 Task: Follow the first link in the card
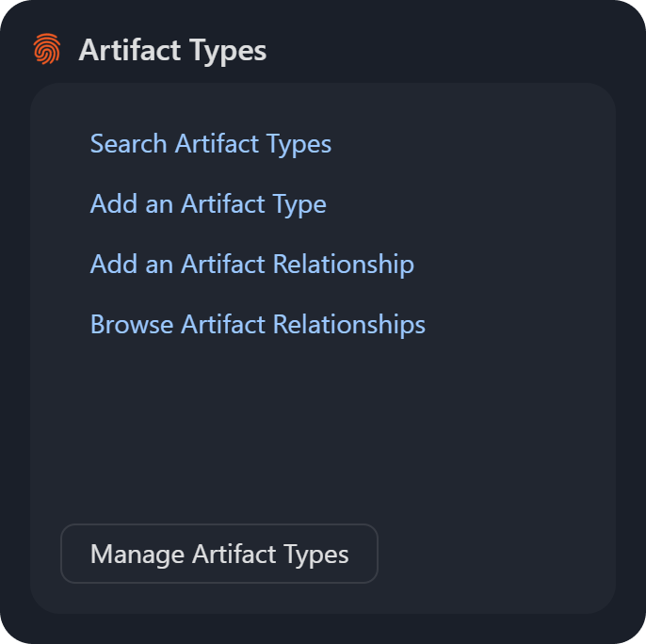point(210,144)
